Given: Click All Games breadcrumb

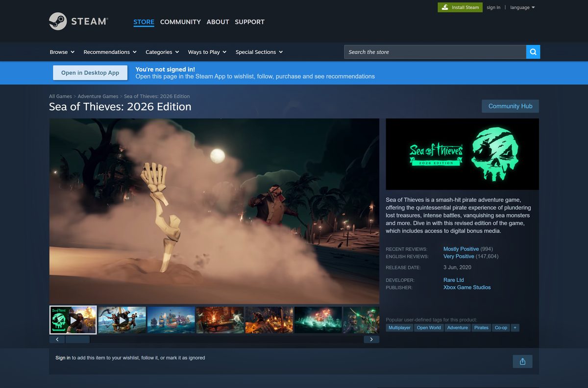Looking at the screenshot, I should [x=60, y=97].
